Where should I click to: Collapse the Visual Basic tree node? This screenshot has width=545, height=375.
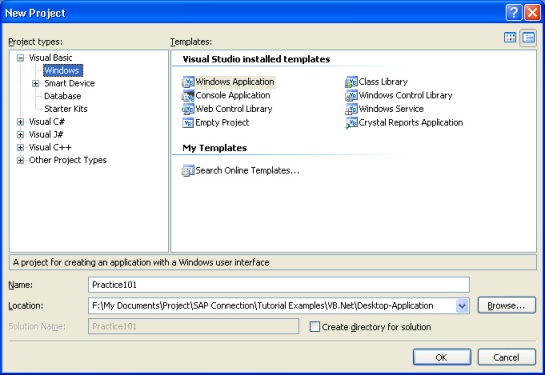click(21, 58)
